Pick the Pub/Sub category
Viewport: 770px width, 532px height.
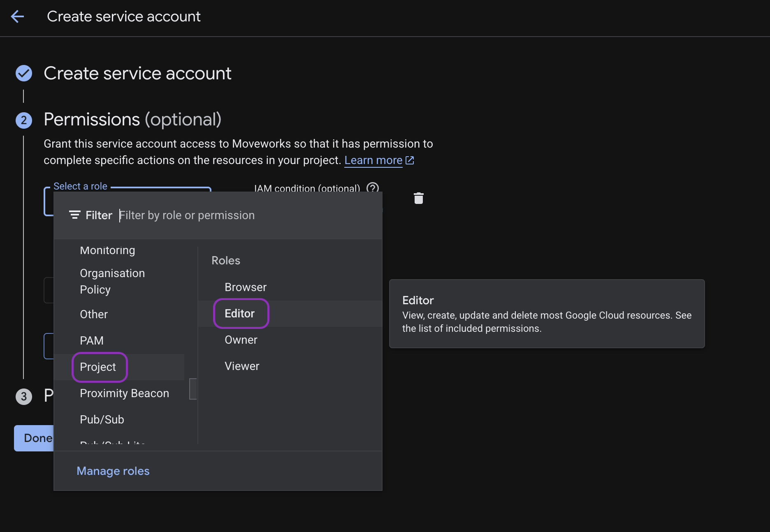point(102,419)
